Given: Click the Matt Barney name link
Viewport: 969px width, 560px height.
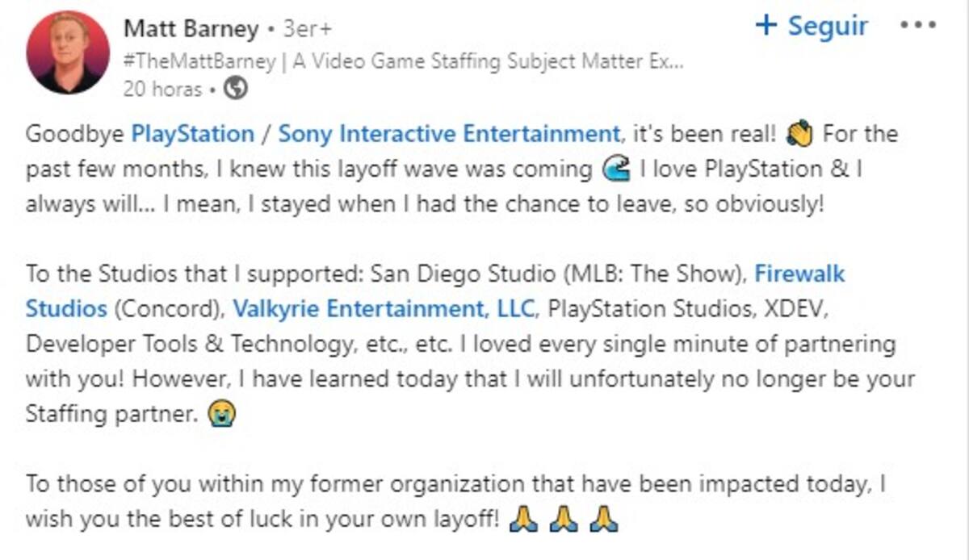Looking at the screenshot, I should (x=191, y=29).
